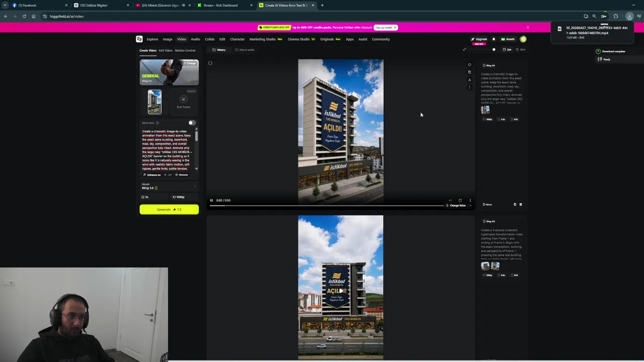Screen dimensions: 644x362
Task: Toggle the Multi-shot switch
Action: pyautogui.click(x=192, y=123)
